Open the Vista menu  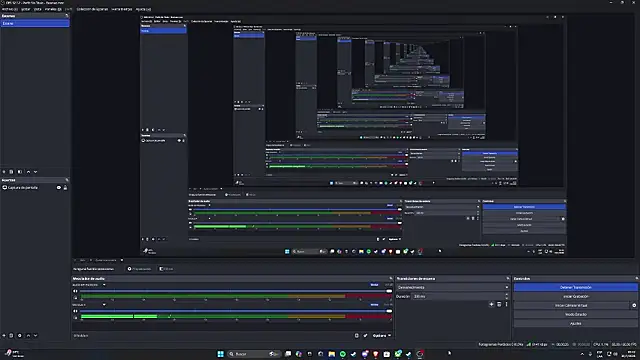click(x=38, y=9)
